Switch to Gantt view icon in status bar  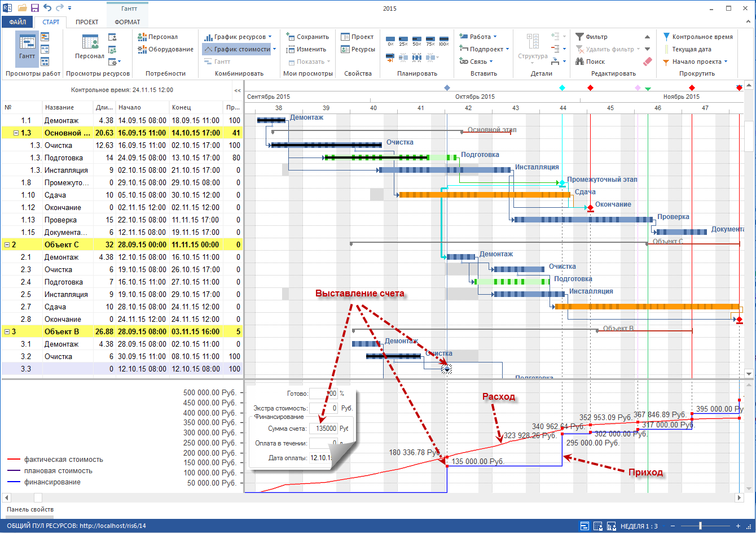tap(584, 526)
